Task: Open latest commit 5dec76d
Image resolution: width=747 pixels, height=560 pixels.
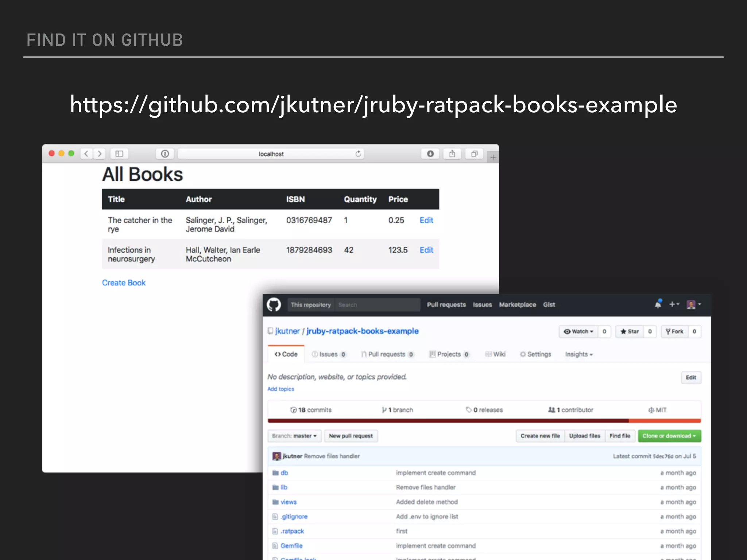Action: (x=663, y=456)
